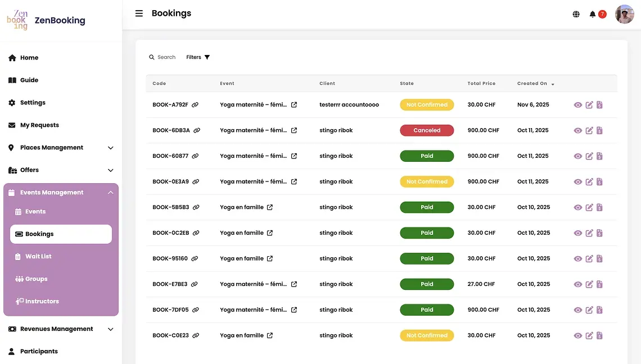641x364 pixels.
Task: Edit booking BOOK-A792F pencil icon
Action: tap(589, 105)
